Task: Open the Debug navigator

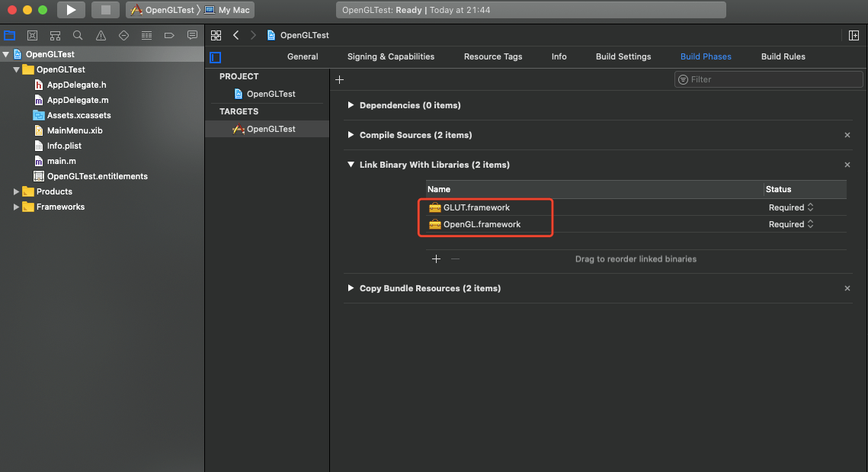Action: (x=146, y=35)
